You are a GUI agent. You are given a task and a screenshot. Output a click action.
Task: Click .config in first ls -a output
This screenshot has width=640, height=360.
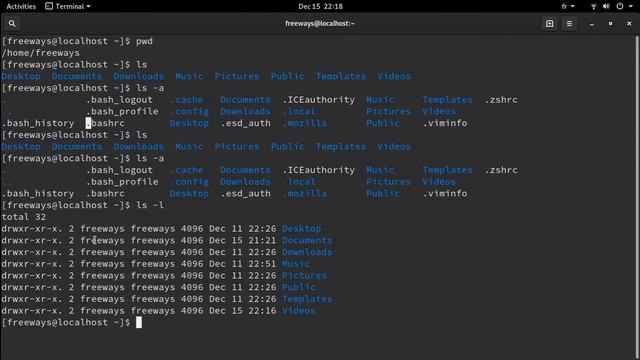[189, 111]
